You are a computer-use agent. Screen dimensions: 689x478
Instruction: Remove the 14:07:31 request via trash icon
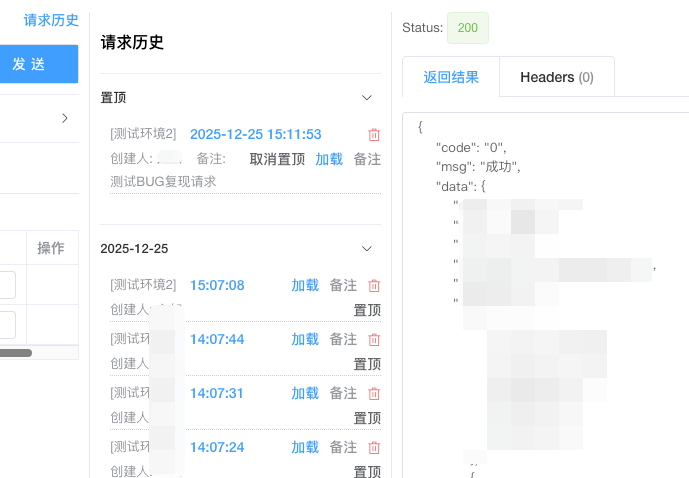click(374, 393)
